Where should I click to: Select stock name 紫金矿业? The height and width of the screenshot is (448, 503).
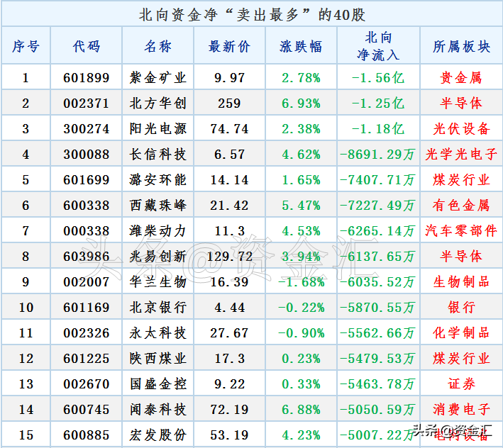pos(157,78)
